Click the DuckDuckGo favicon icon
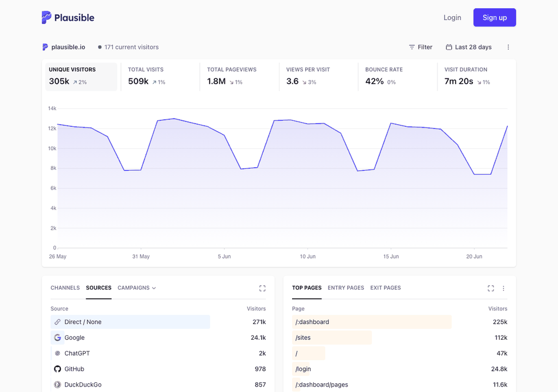 pyautogui.click(x=57, y=384)
